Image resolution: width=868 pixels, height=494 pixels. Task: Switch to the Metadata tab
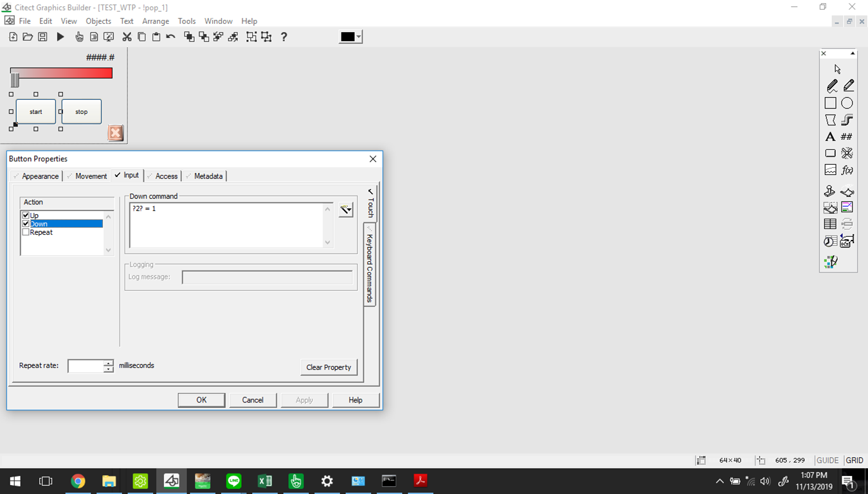(x=204, y=176)
